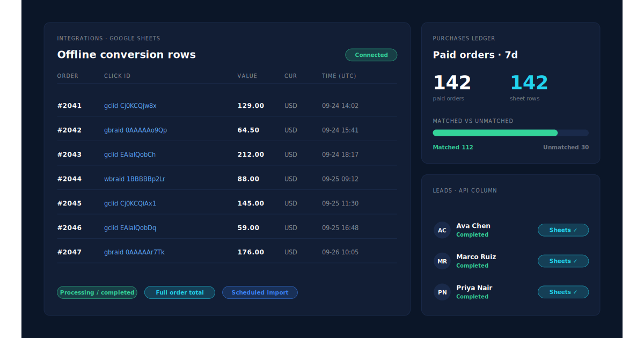The image size is (644, 338).
Task: Click the CUR column header
Action: coord(290,76)
